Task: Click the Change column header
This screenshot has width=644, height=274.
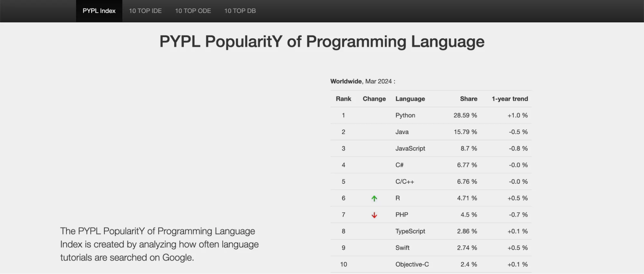Action: pos(374,99)
